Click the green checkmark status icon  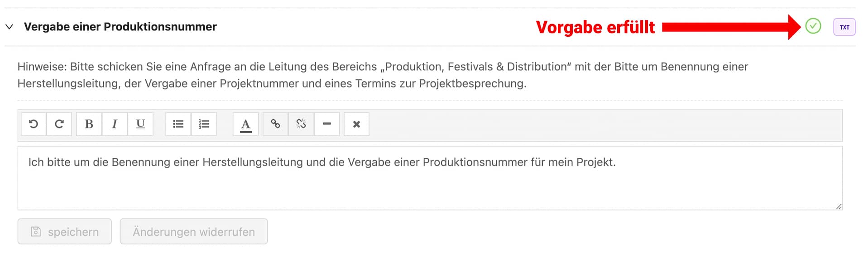click(x=813, y=26)
